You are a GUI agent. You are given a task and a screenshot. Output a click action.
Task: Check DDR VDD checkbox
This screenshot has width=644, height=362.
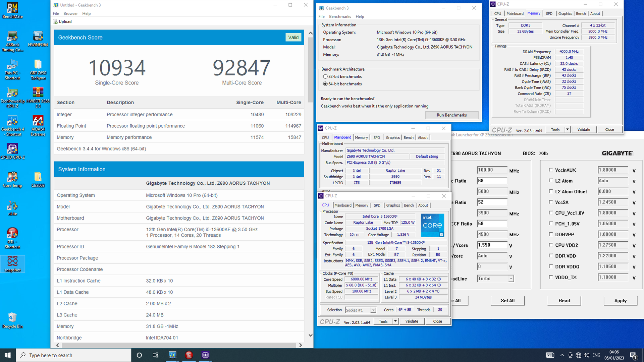(551, 255)
